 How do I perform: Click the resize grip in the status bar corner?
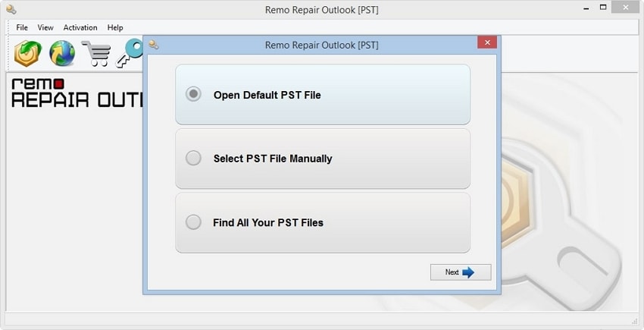pos(635,322)
